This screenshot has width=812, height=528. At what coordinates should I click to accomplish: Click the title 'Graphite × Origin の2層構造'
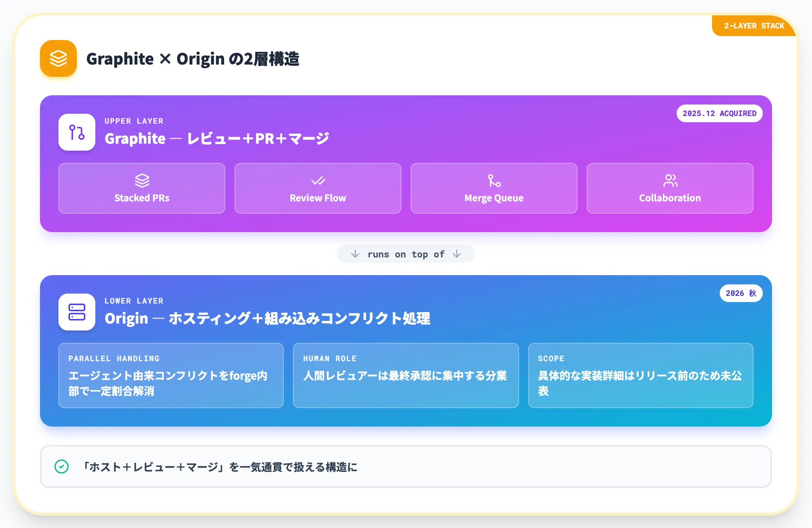(193, 59)
